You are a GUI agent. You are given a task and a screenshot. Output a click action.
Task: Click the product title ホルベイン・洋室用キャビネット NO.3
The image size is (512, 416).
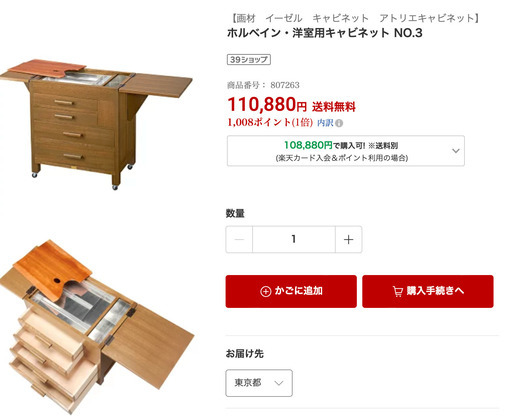pos(325,33)
